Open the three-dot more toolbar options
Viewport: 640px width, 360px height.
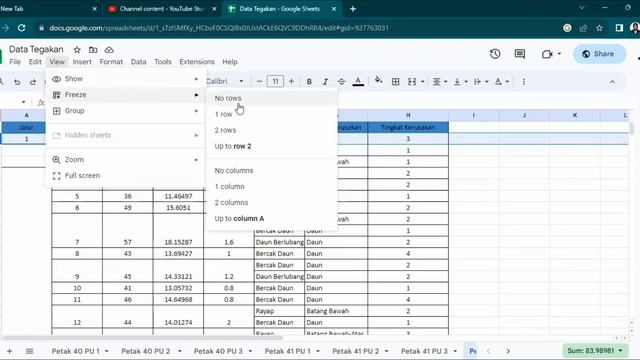coord(524,82)
